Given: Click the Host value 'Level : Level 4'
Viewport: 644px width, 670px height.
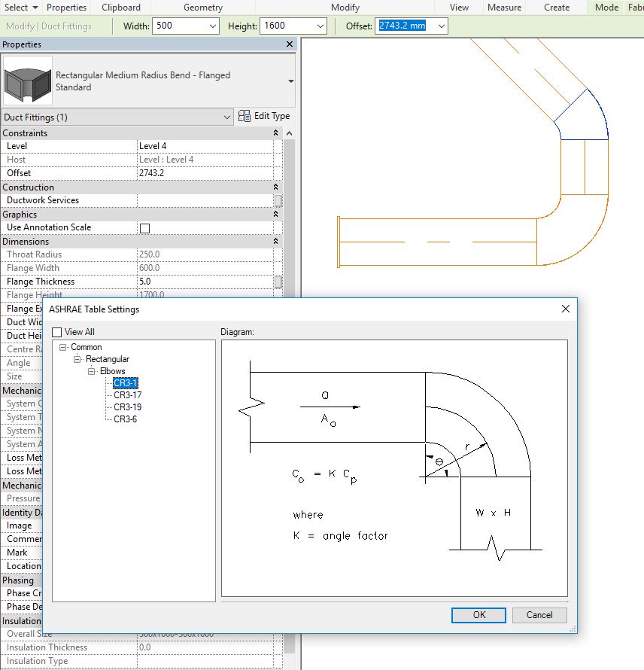Looking at the screenshot, I should tap(205, 160).
